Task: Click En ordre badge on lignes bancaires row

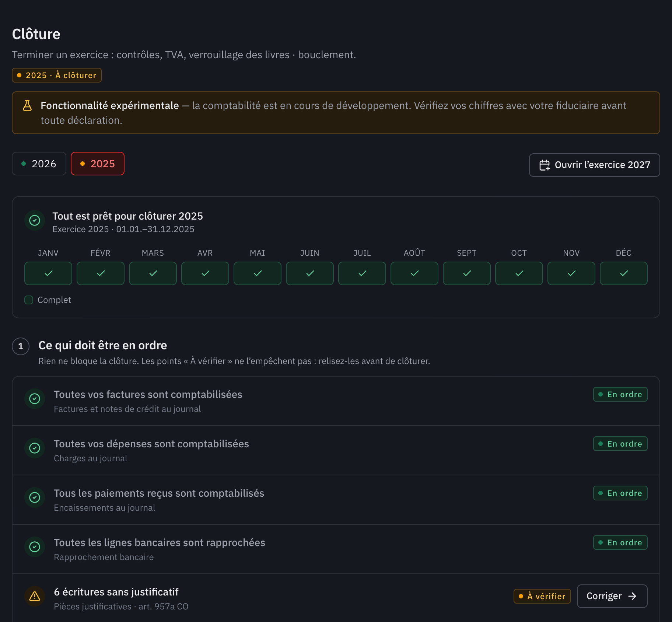Action: click(x=620, y=542)
